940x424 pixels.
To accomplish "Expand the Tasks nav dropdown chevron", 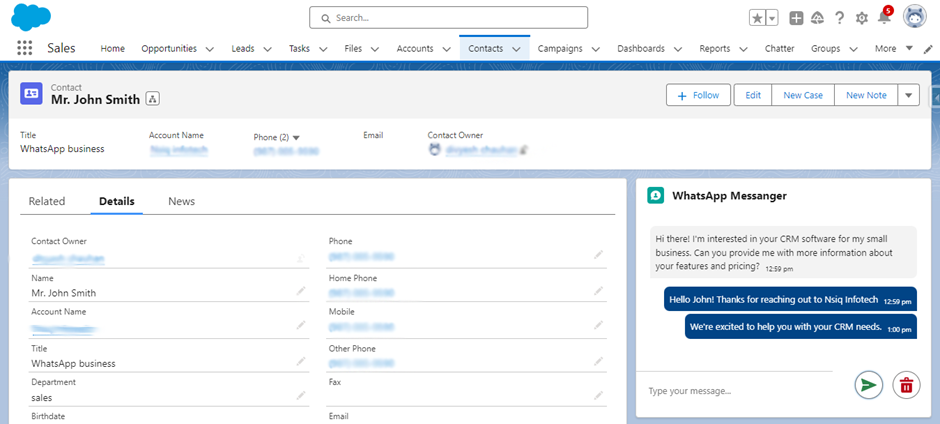I will tap(323, 49).
